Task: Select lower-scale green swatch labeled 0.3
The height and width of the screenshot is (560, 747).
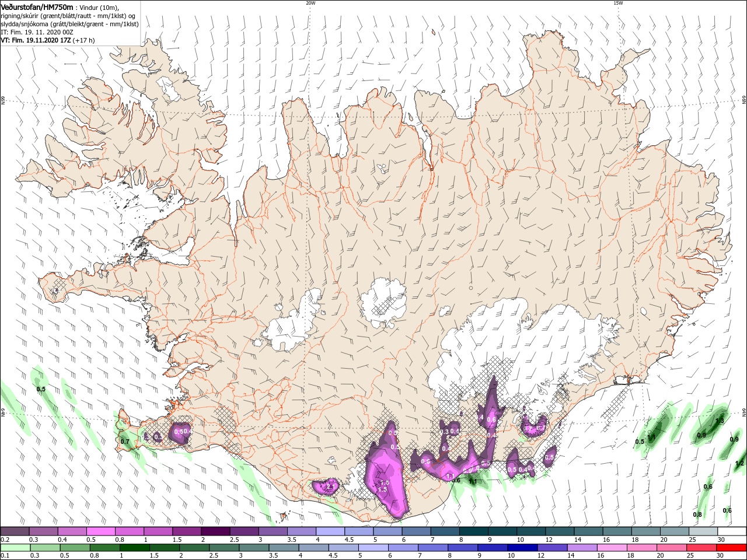Action: (45, 548)
